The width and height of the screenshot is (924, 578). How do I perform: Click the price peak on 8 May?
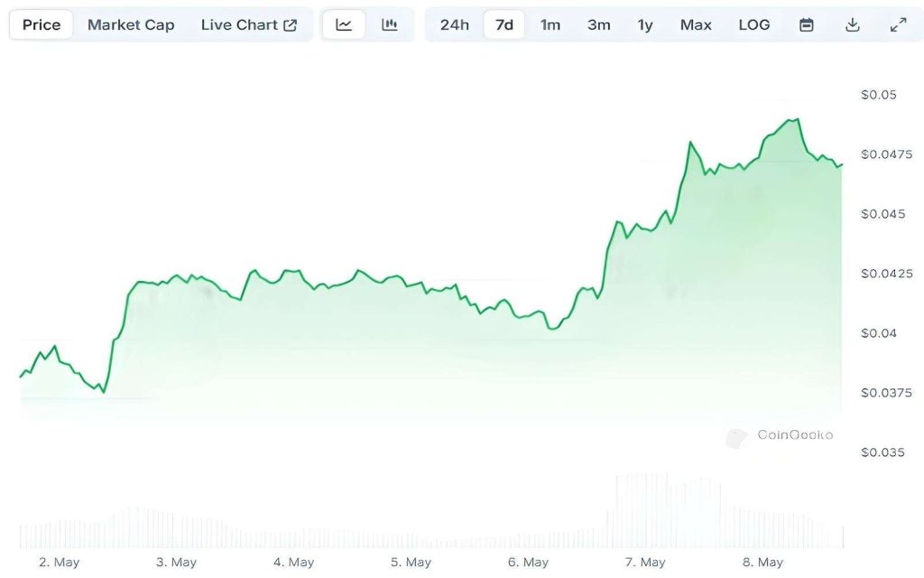click(793, 119)
